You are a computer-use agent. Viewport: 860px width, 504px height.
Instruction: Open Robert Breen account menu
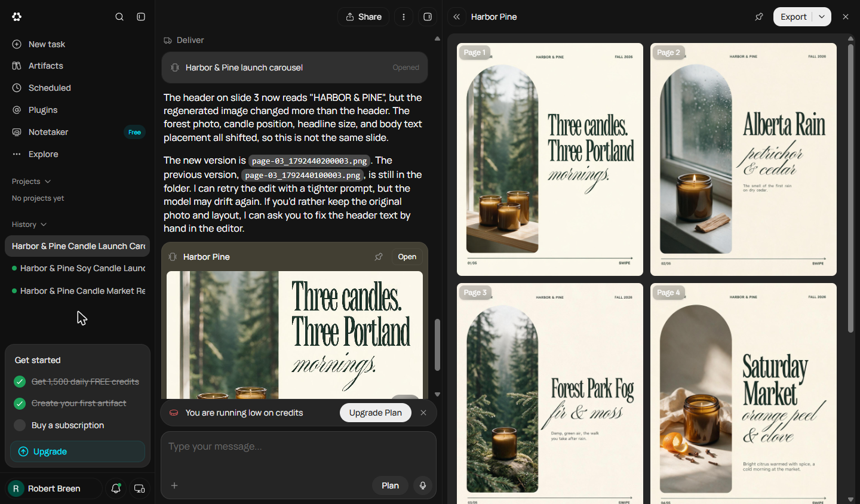(54, 488)
